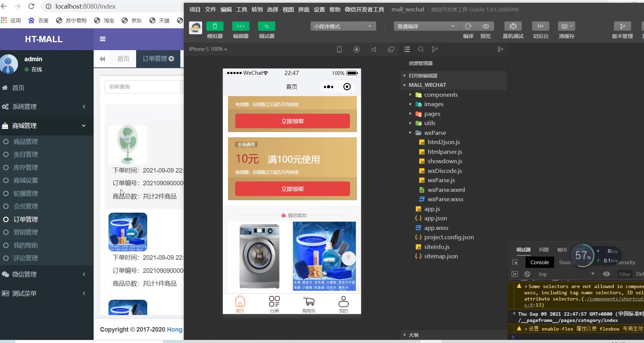Switch to the Console tab in debugger
Viewport: 644px width, 343px height.
point(540,262)
